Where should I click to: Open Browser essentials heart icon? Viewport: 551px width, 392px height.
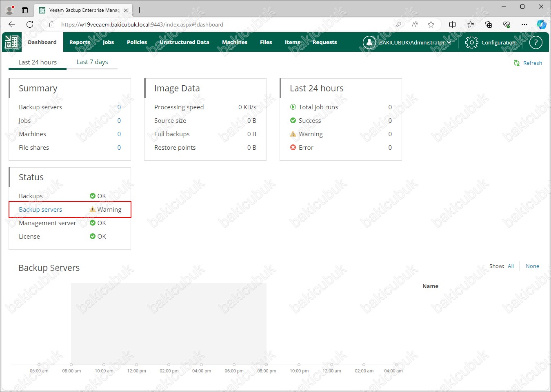507,24
